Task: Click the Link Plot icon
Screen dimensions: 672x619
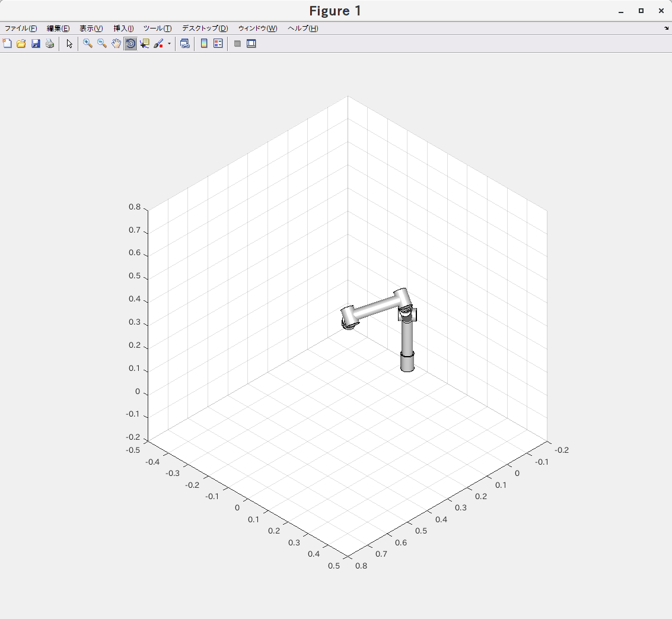Action: tap(185, 44)
